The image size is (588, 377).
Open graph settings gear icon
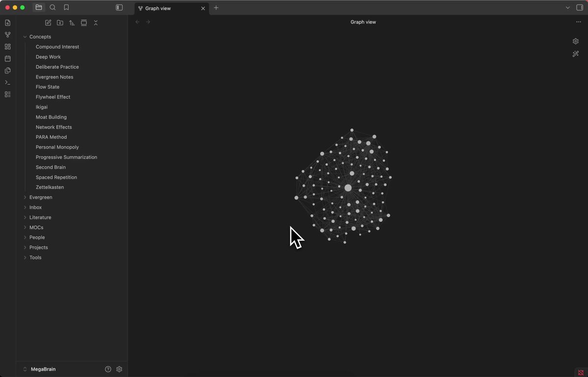[x=576, y=41]
